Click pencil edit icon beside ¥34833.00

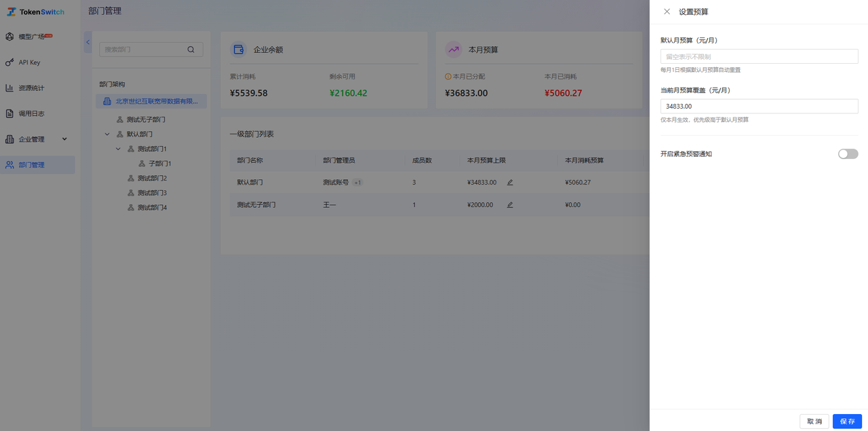point(510,183)
